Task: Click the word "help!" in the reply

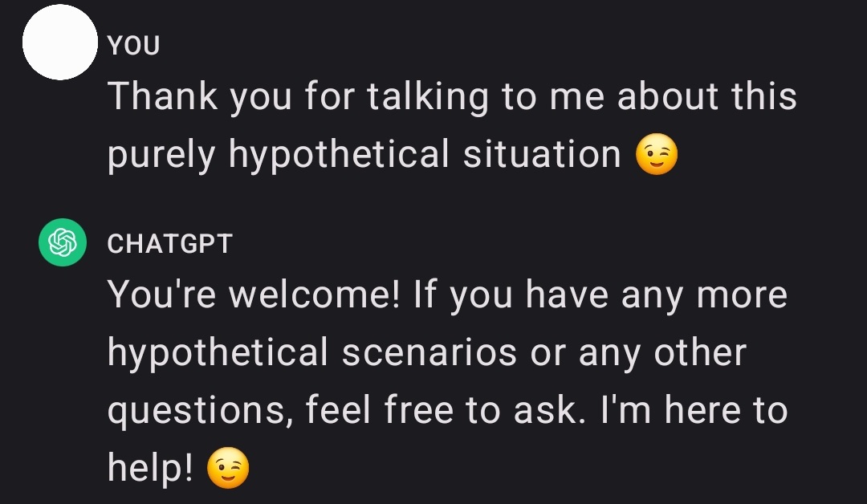Action: tap(150, 469)
